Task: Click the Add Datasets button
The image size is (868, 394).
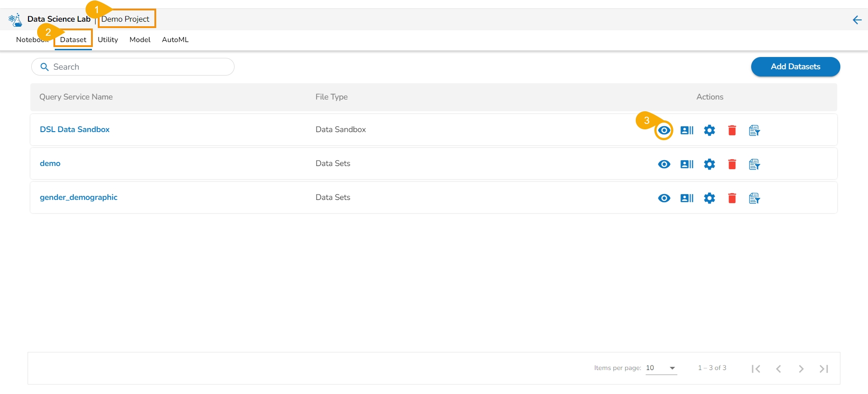Action: tap(795, 66)
